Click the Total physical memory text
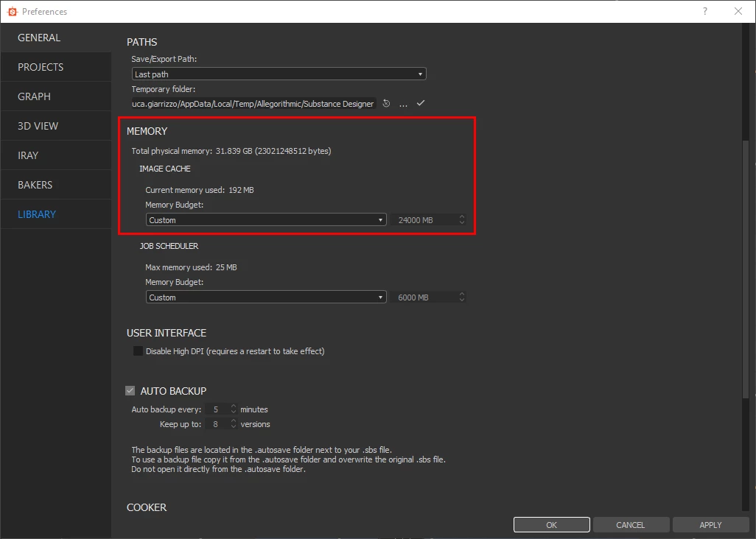 [231, 151]
